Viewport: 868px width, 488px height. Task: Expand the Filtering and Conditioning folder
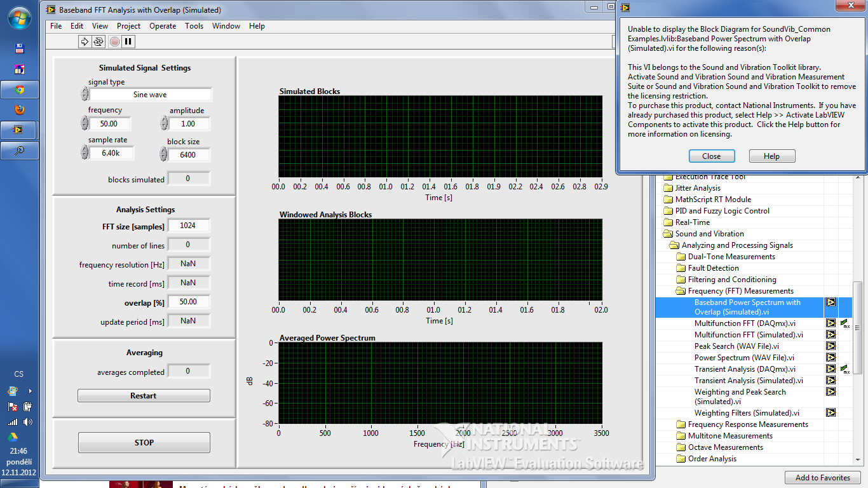(x=681, y=280)
